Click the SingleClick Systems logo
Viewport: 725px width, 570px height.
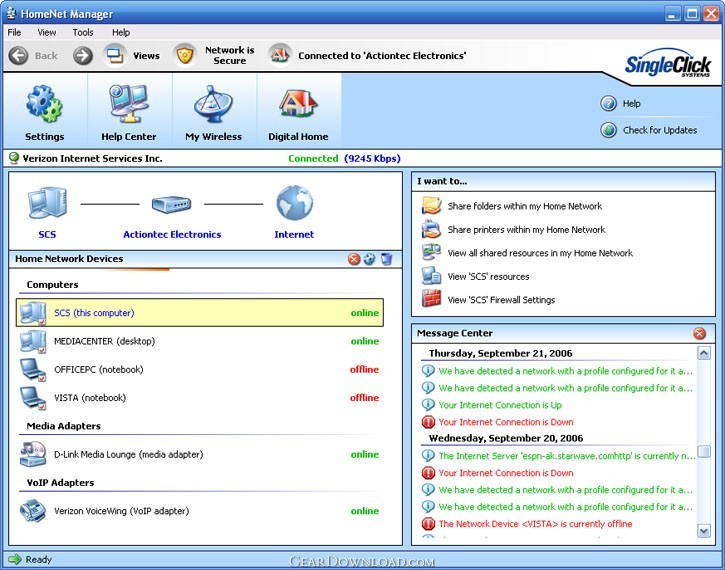pos(668,65)
